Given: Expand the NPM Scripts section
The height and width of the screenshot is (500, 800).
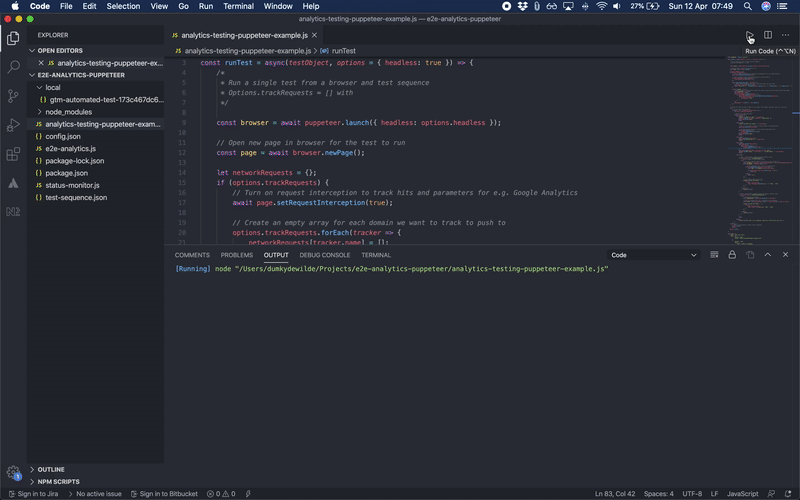Looking at the screenshot, I should (57, 481).
